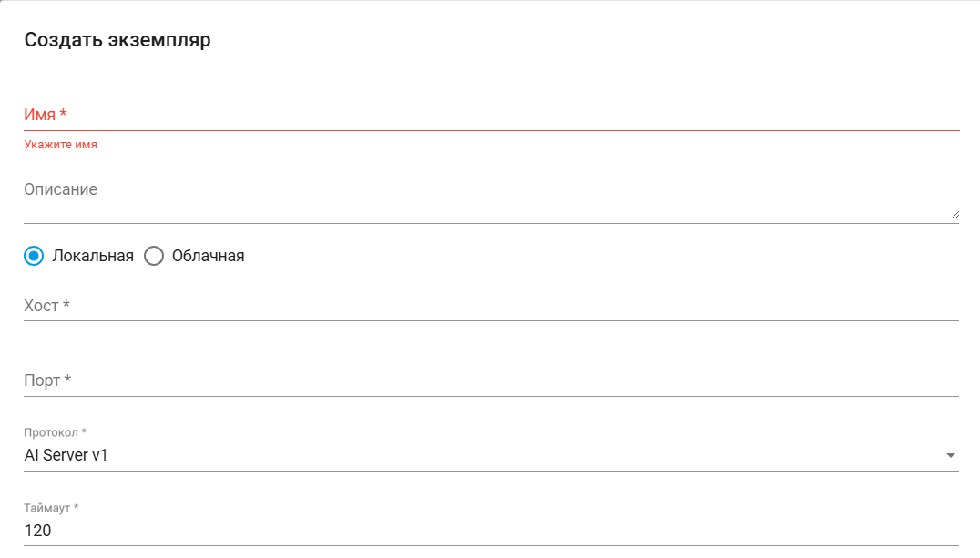Screen dimensions: 980x558
Task: Click the small Таймаут field label
Action: (x=51, y=508)
